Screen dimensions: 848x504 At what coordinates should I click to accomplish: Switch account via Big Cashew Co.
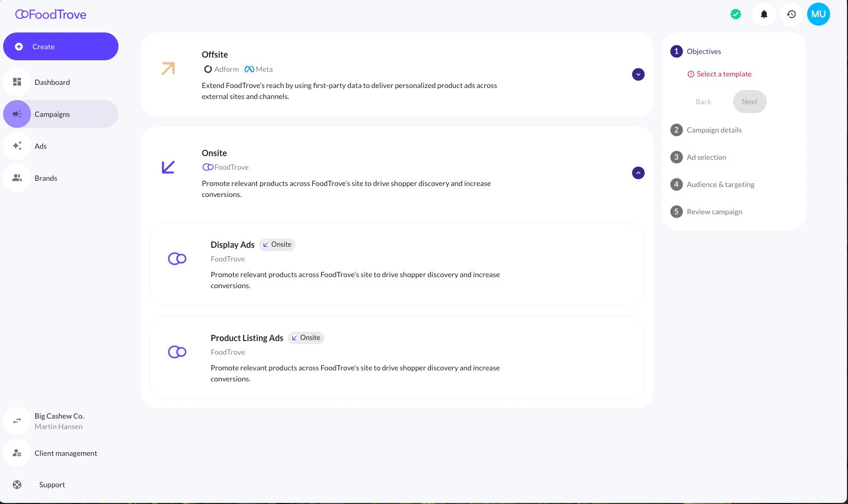pyautogui.click(x=61, y=421)
